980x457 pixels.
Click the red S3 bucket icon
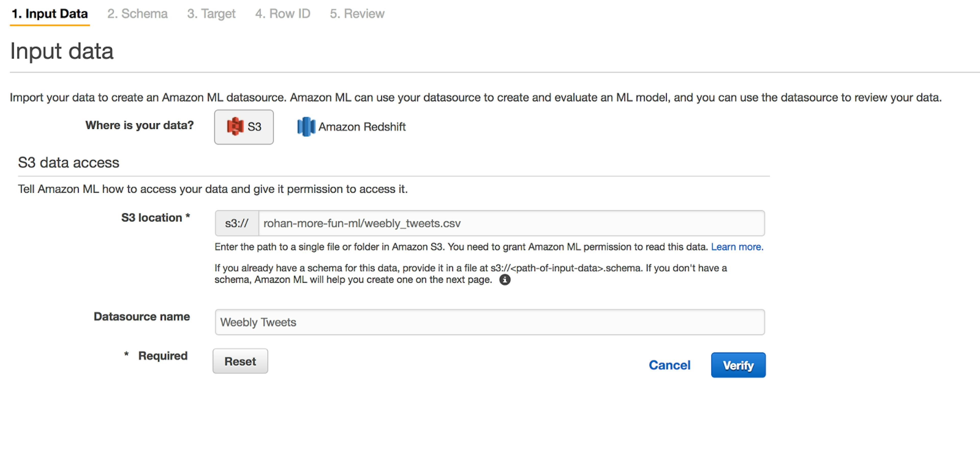tap(235, 126)
